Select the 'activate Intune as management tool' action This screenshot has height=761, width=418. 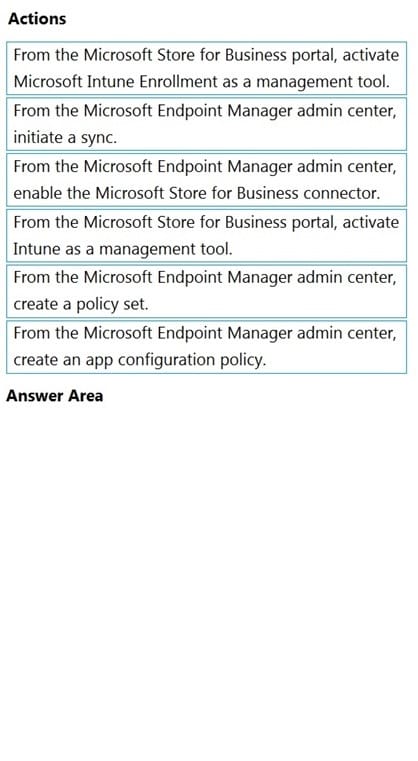(206, 235)
